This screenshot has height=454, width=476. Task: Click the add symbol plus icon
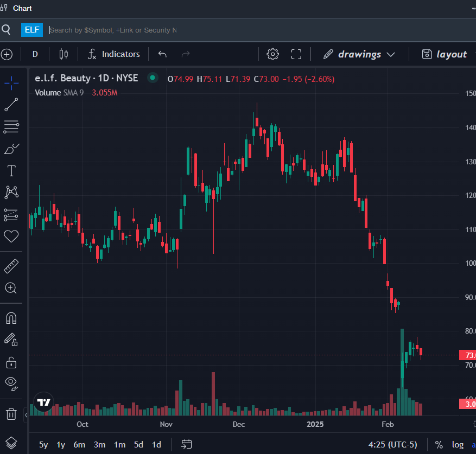[x=7, y=54]
